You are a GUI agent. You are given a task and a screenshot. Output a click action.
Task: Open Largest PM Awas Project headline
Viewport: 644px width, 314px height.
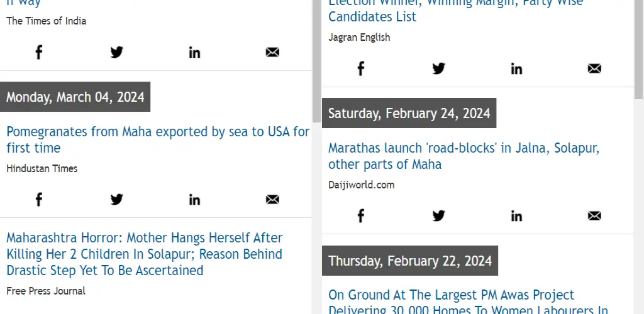[x=468, y=303]
